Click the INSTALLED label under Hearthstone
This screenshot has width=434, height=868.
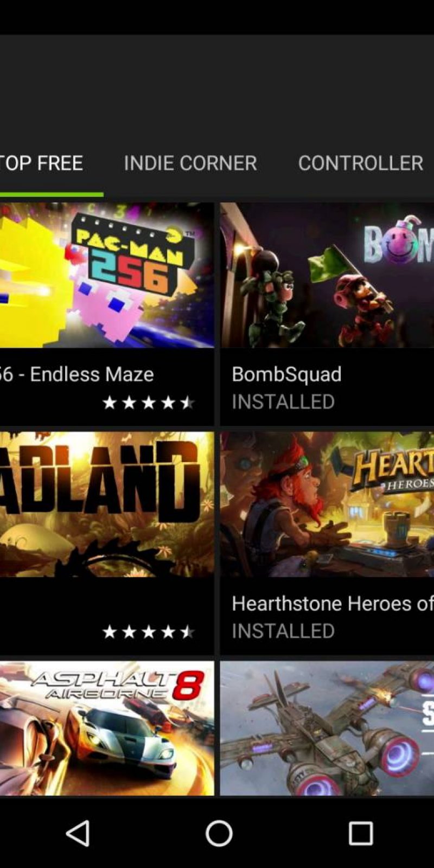283,631
